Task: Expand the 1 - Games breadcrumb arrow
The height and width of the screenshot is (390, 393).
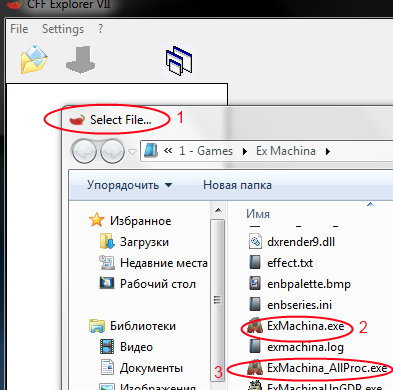Action: click(245, 152)
